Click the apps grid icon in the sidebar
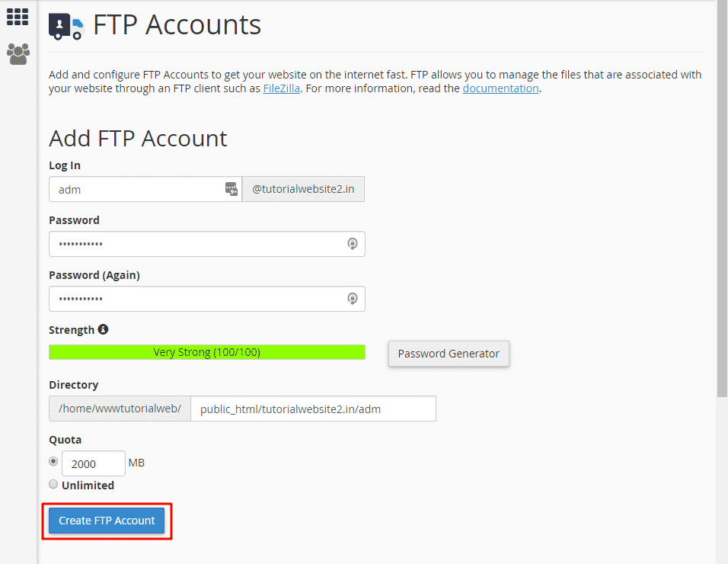The image size is (728, 564). coord(17,16)
